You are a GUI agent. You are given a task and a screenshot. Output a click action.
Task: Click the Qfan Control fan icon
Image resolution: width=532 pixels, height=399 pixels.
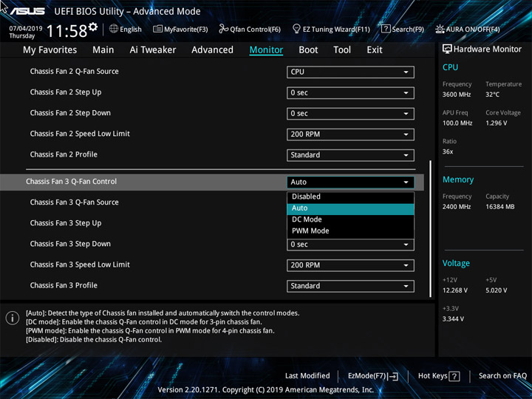224,29
